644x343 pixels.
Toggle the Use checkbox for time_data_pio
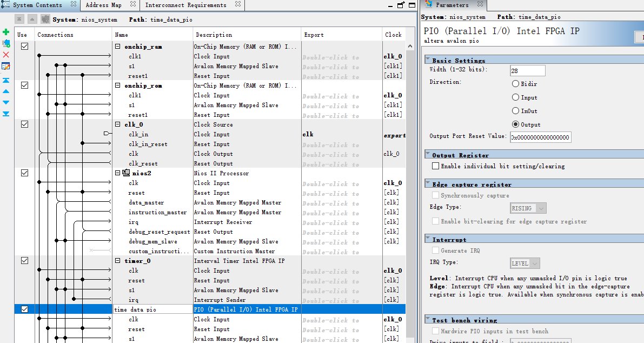25,309
